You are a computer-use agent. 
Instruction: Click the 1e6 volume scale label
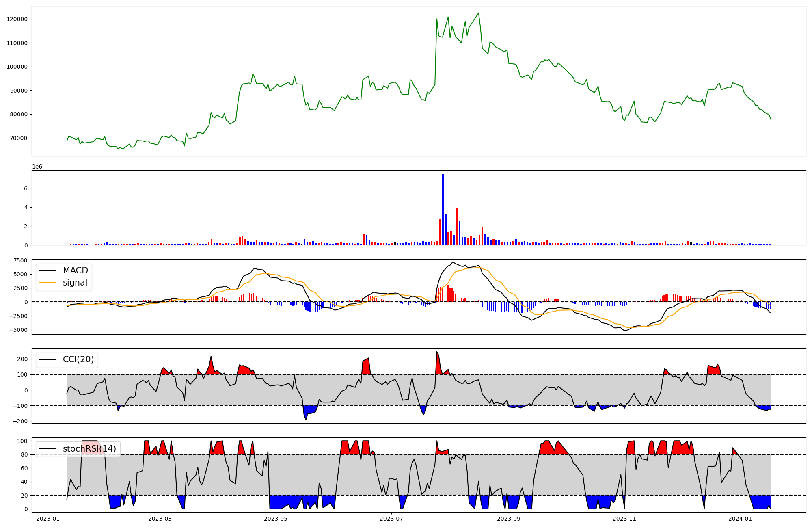tap(37, 167)
